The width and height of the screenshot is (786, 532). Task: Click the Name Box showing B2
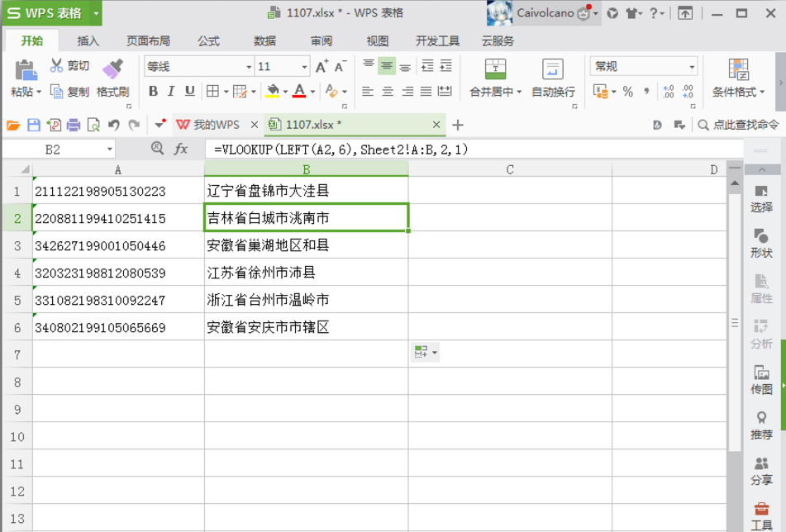point(59,150)
